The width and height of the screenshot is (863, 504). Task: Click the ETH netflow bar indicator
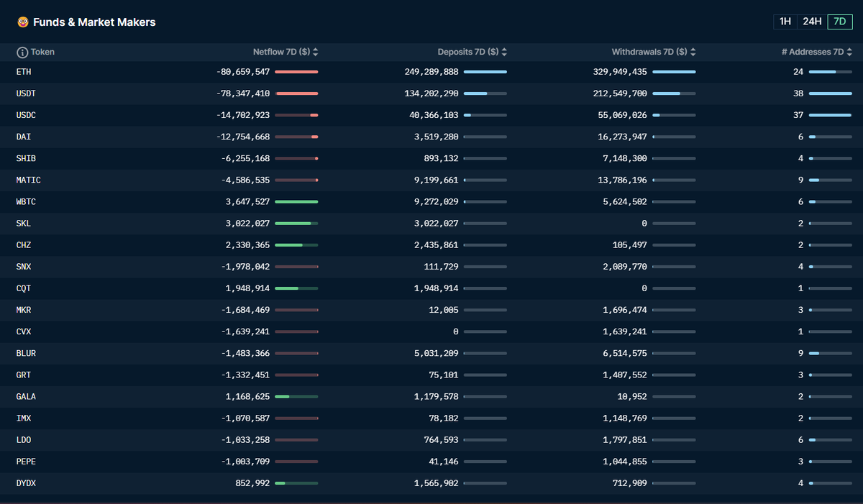296,72
